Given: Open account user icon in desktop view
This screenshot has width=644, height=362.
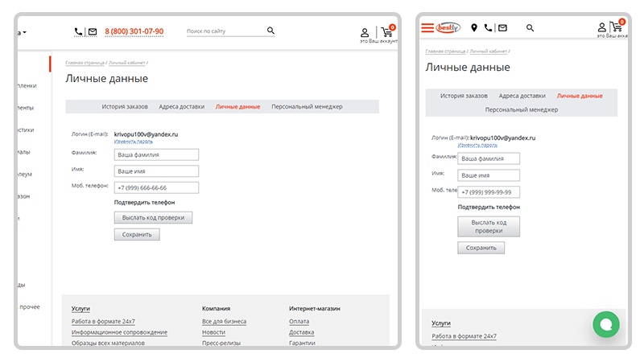Looking at the screenshot, I should pos(365,32).
